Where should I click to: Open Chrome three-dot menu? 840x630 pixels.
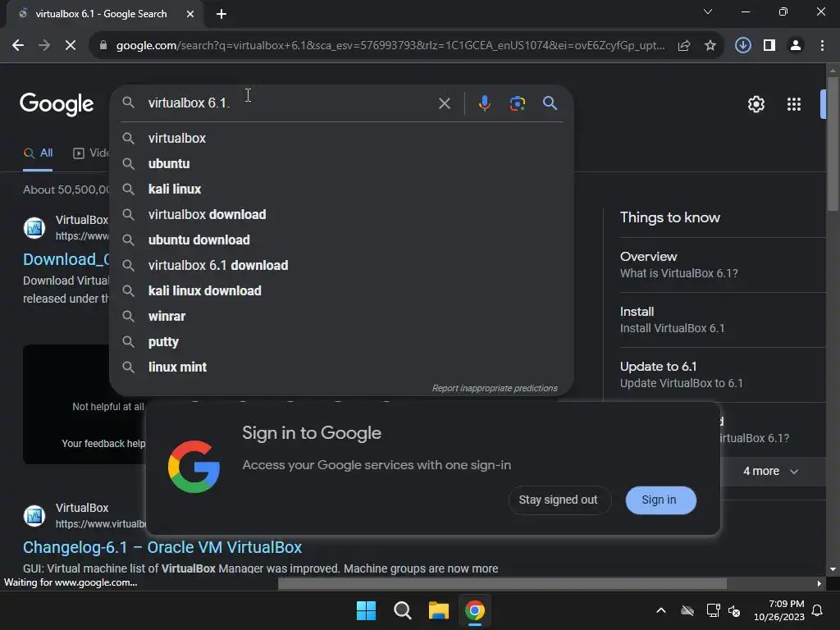(x=822, y=46)
